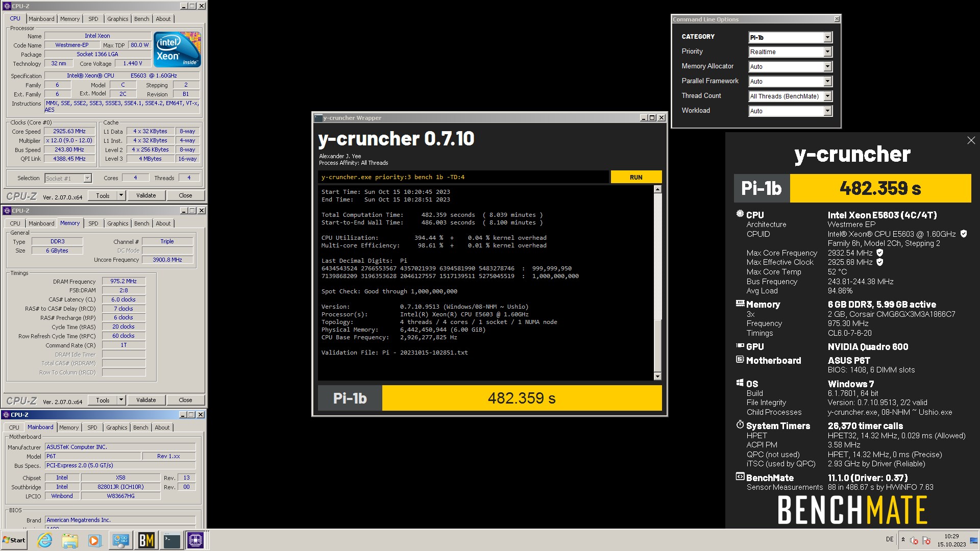Click Validate in the top CPU-Z window

click(x=146, y=195)
